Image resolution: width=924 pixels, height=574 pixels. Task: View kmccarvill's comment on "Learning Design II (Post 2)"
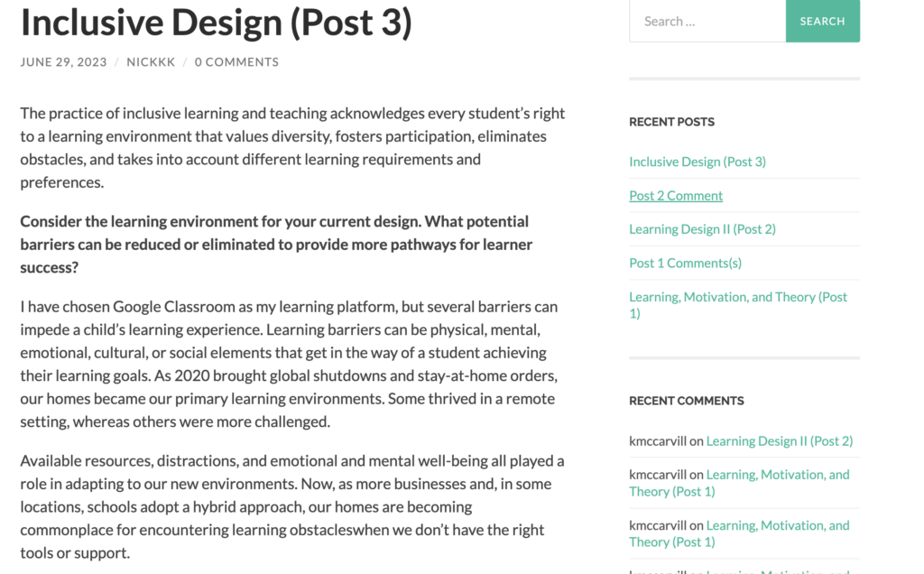click(x=779, y=441)
